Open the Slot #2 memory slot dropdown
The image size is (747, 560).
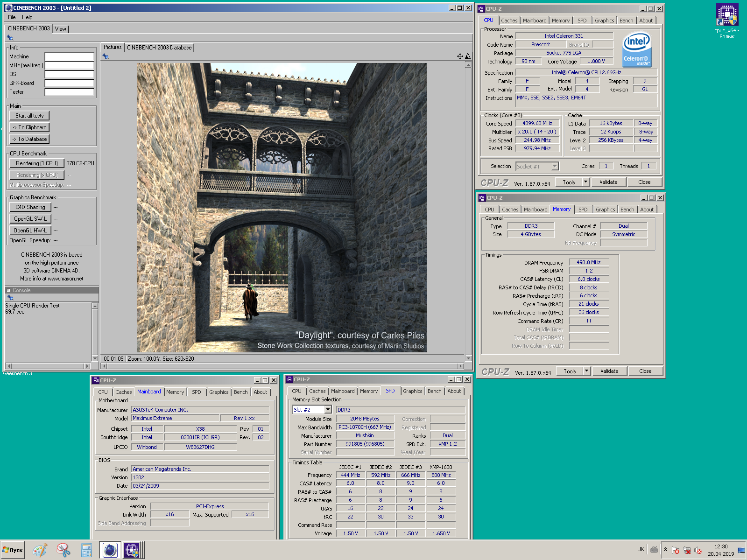[328, 410]
